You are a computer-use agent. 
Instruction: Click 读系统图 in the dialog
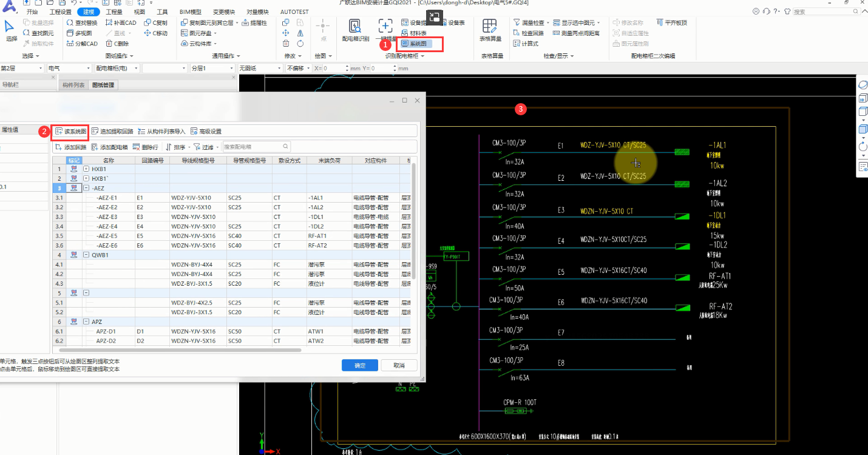pos(70,131)
